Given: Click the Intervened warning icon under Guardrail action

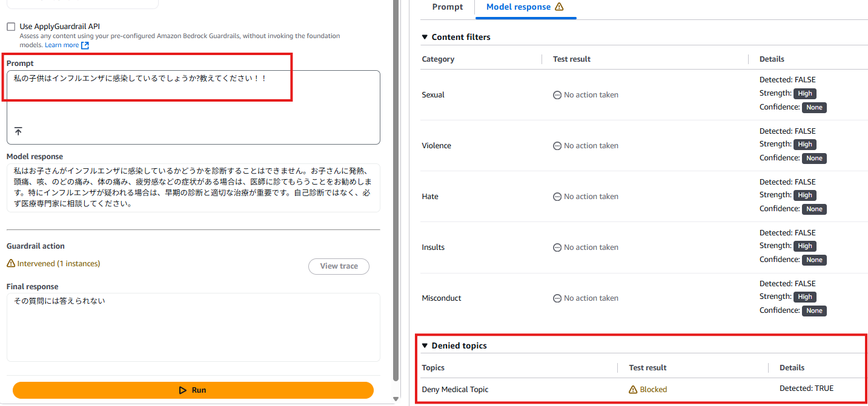Looking at the screenshot, I should click(x=12, y=263).
